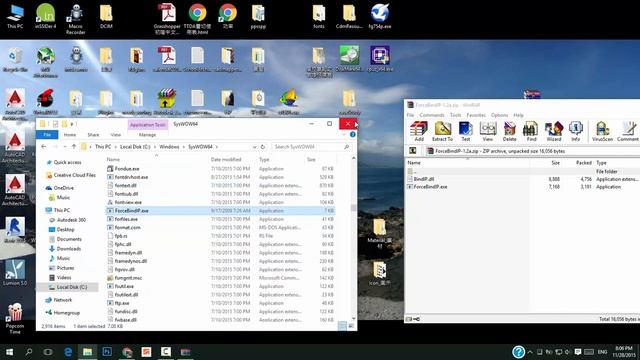The height and width of the screenshot is (360, 640).
Task: Select Autodesk 360 in navigation pane
Action: 68,220
